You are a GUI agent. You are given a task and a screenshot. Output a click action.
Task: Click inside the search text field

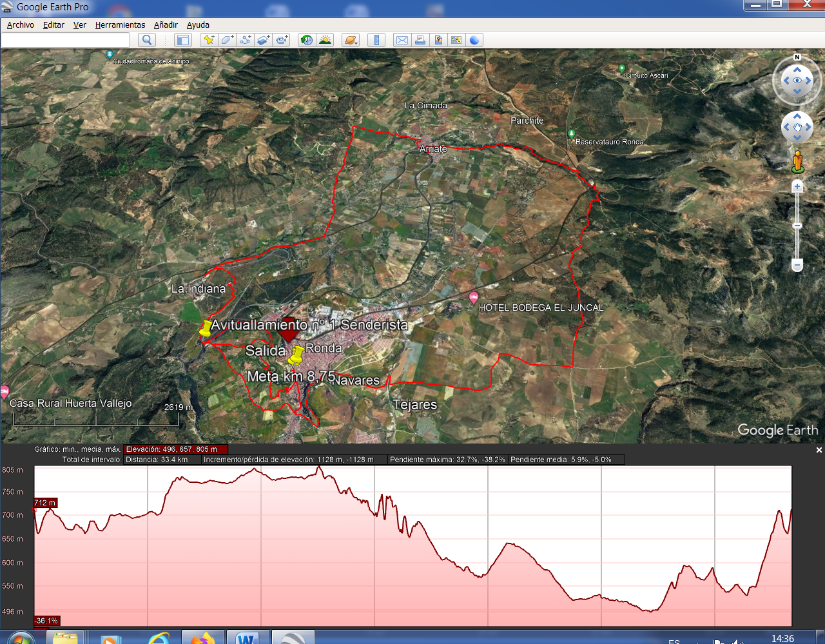click(x=66, y=40)
